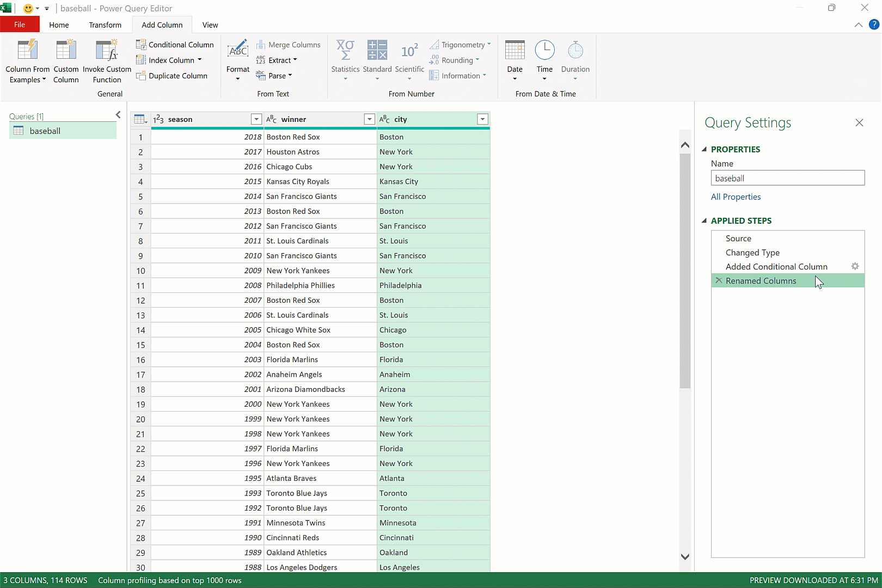Switch to the Transform tab

pos(105,25)
